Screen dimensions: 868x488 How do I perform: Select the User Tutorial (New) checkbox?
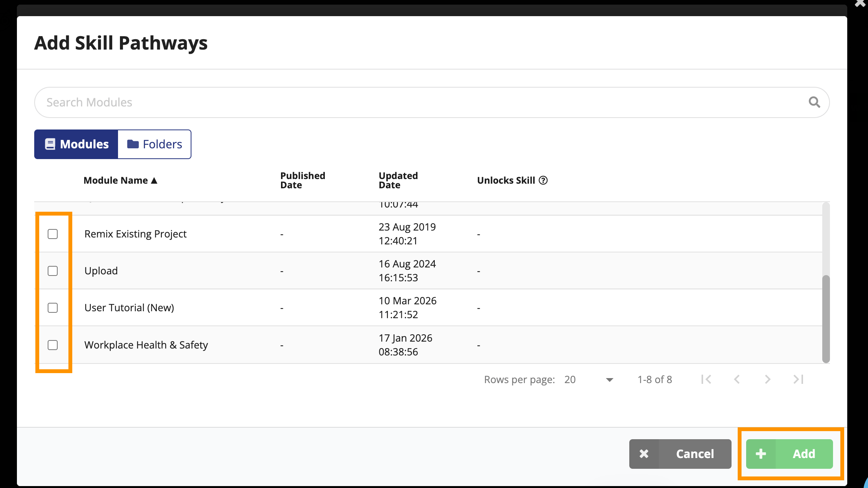[53, 308]
